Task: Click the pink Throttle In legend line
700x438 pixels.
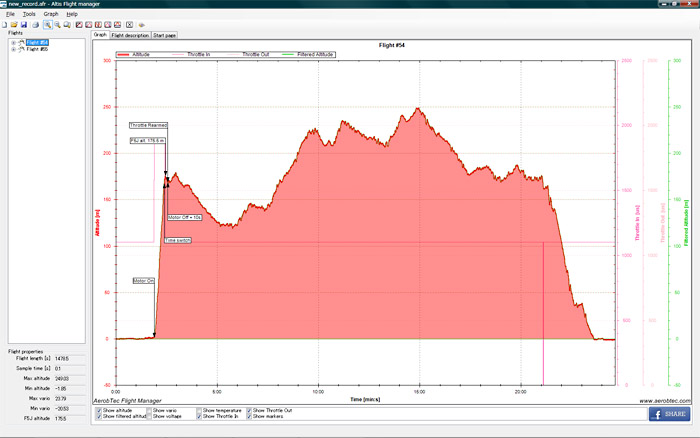Action: pos(178,54)
